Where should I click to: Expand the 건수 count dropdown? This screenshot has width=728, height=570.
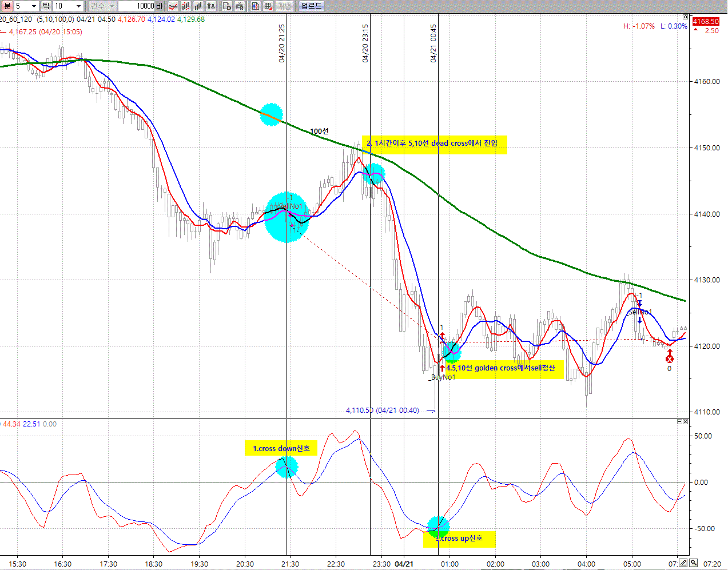(112, 6)
